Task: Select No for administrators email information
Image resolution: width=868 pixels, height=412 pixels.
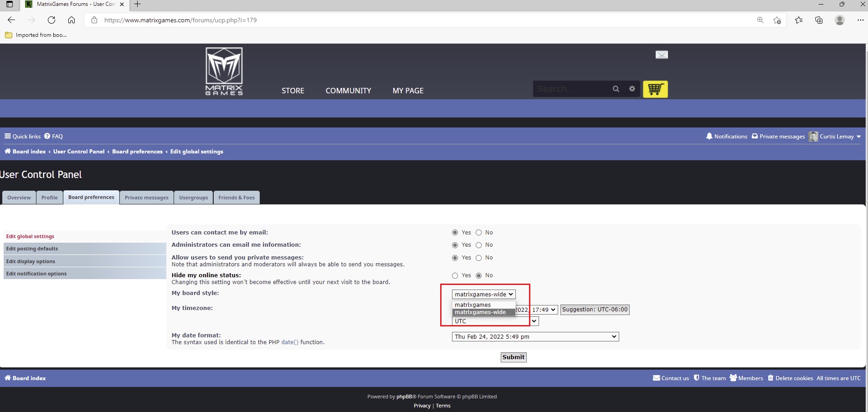Action: 478,245
